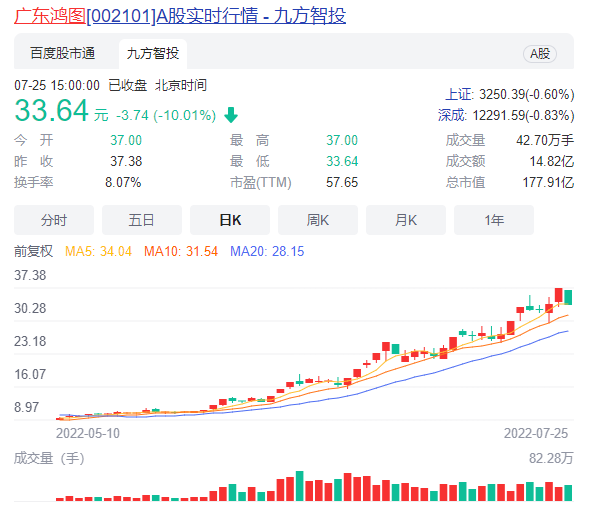
Task: Click the last green candlestick on chart
Action: [569, 297]
